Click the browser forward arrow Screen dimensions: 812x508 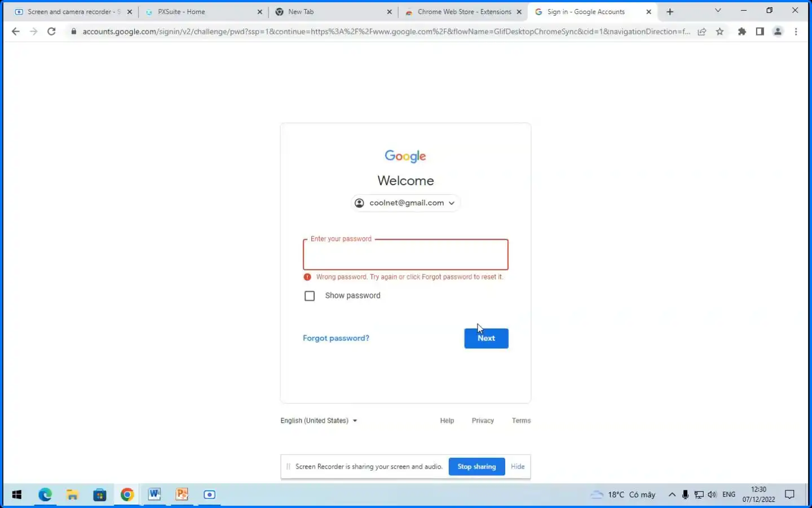[34, 32]
